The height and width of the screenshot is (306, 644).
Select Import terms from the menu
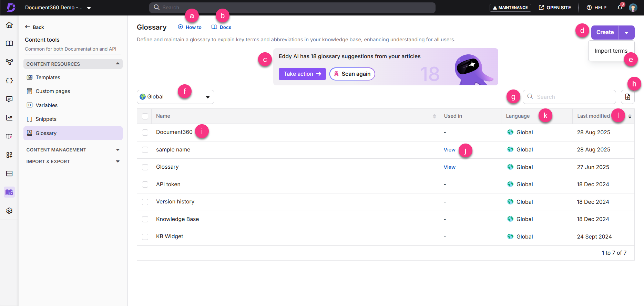coord(611,51)
